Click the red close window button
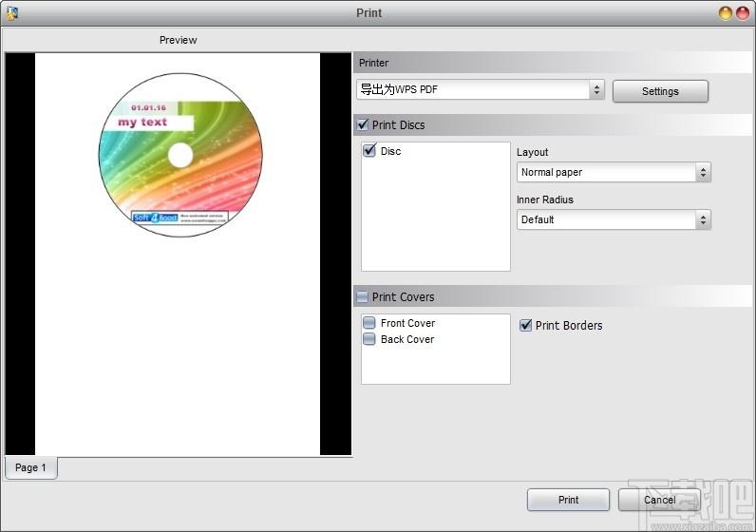This screenshot has height=532, width=756. pos(743,13)
